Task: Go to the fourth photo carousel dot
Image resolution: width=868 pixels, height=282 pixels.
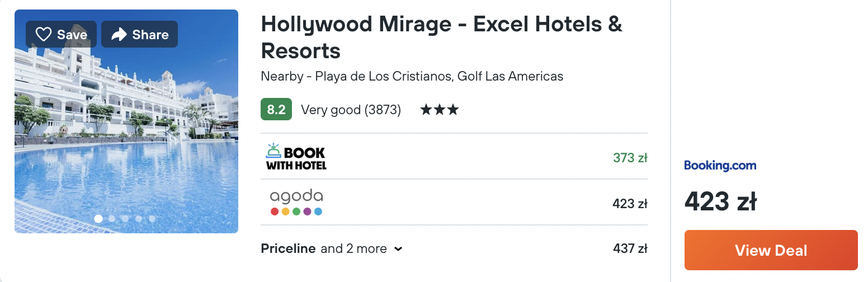Action: tap(139, 219)
